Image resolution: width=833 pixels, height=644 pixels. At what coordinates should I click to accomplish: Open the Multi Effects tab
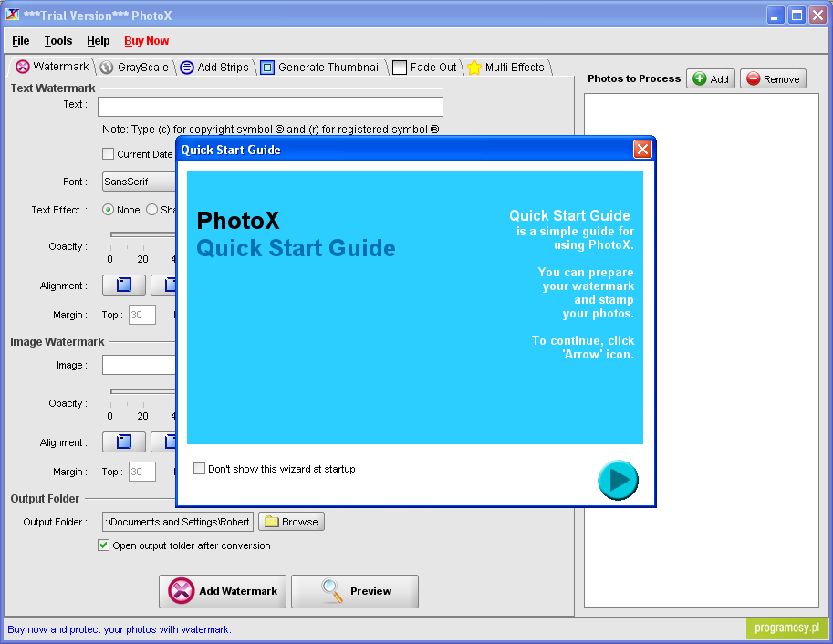[506, 67]
